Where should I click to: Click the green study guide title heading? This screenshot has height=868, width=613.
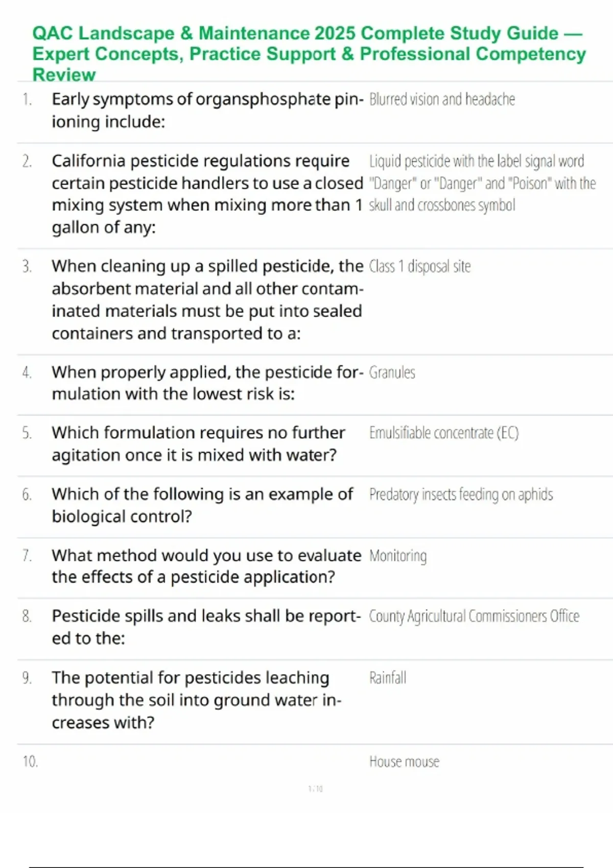click(x=309, y=54)
